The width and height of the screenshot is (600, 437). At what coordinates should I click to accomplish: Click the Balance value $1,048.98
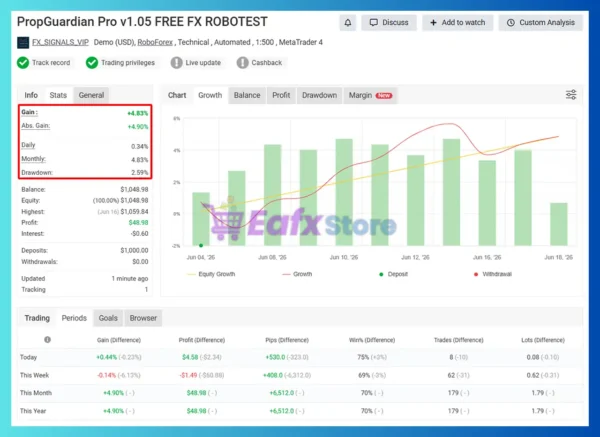[x=134, y=189]
